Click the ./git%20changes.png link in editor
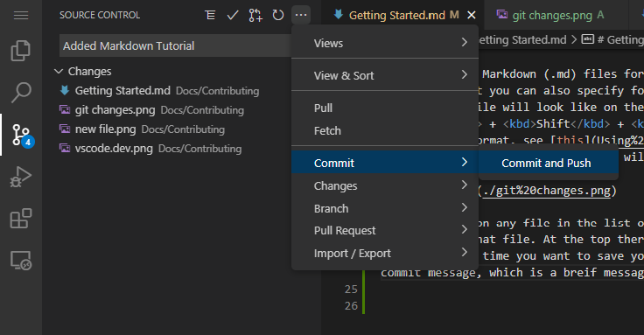This screenshot has height=335, width=644. tap(547, 191)
